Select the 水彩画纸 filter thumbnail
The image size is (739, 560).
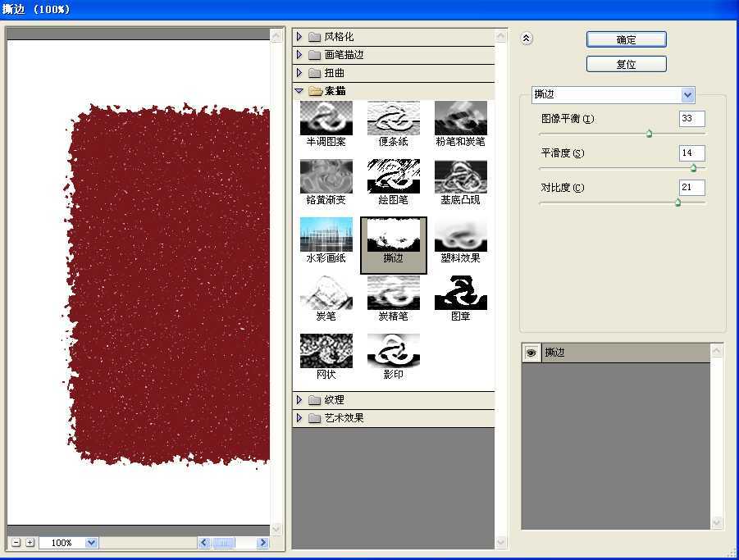point(326,234)
